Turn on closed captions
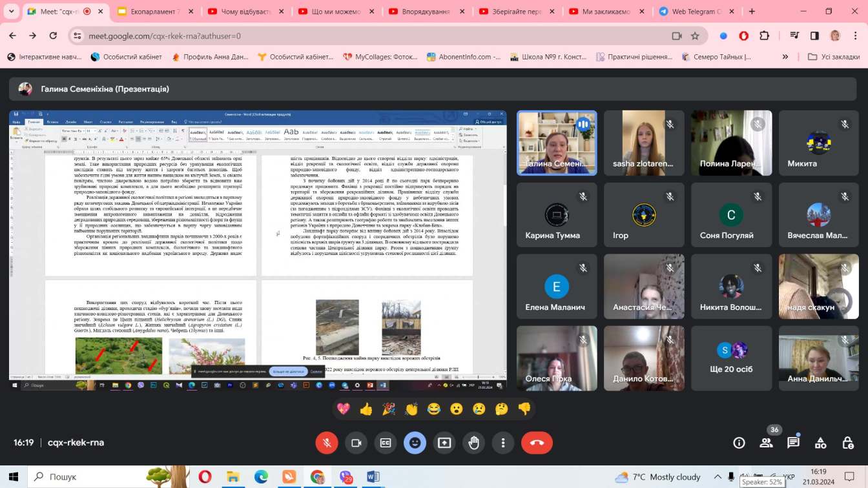This screenshot has height=488, width=868. coord(386,443)
